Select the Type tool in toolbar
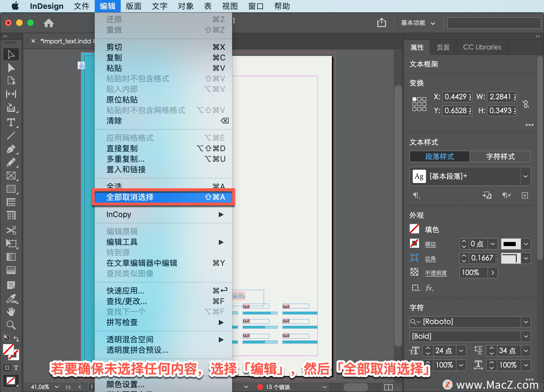The image size is (544, 392). [11, 122]
